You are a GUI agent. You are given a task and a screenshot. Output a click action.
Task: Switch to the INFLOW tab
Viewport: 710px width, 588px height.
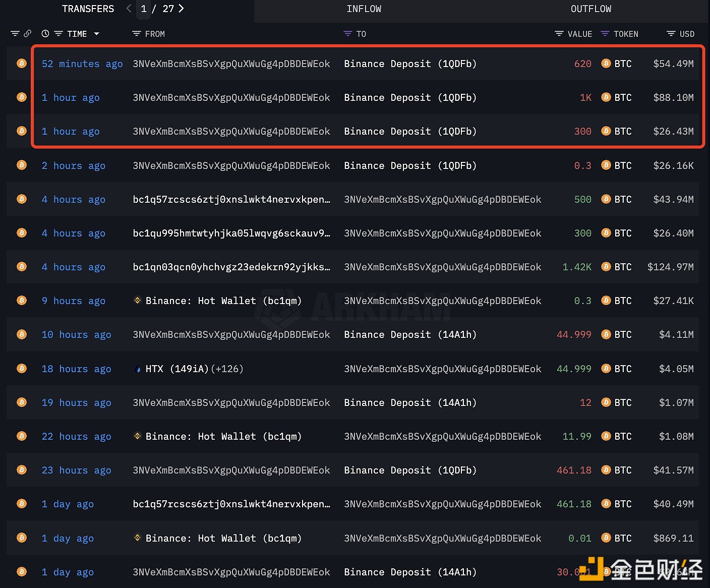pos(364,9)
